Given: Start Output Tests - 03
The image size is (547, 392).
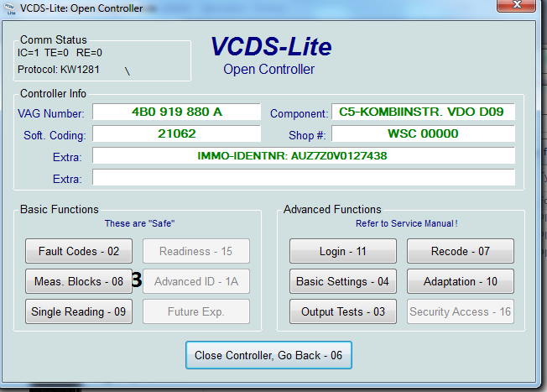Looking at the screenshot, I should [x=343, y=311].
